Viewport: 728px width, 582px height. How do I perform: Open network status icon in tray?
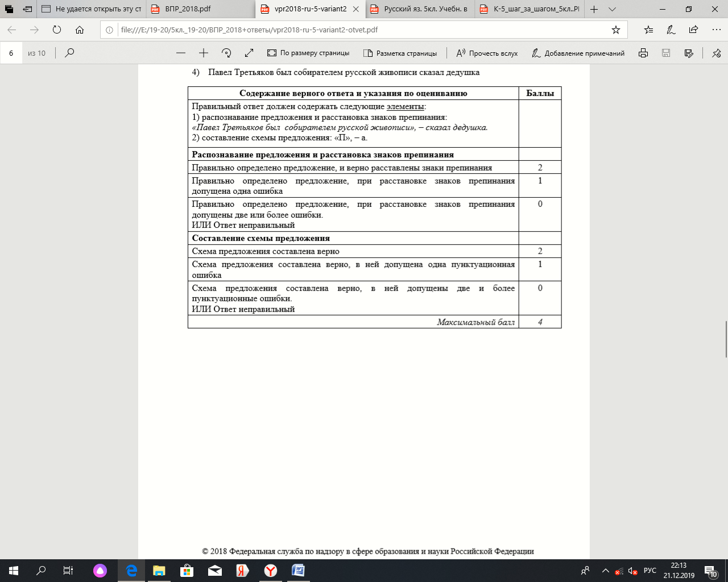tap(619, 571)
